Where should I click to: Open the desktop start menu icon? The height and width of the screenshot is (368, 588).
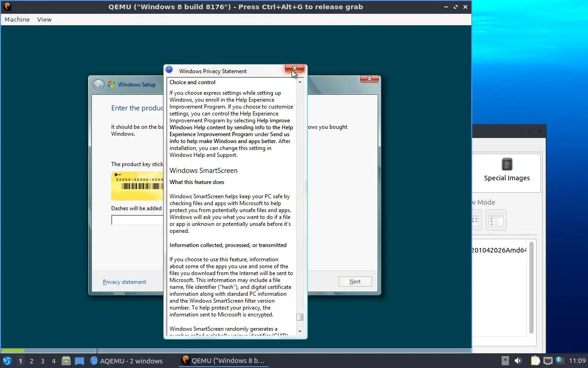(x=7, y=361)
